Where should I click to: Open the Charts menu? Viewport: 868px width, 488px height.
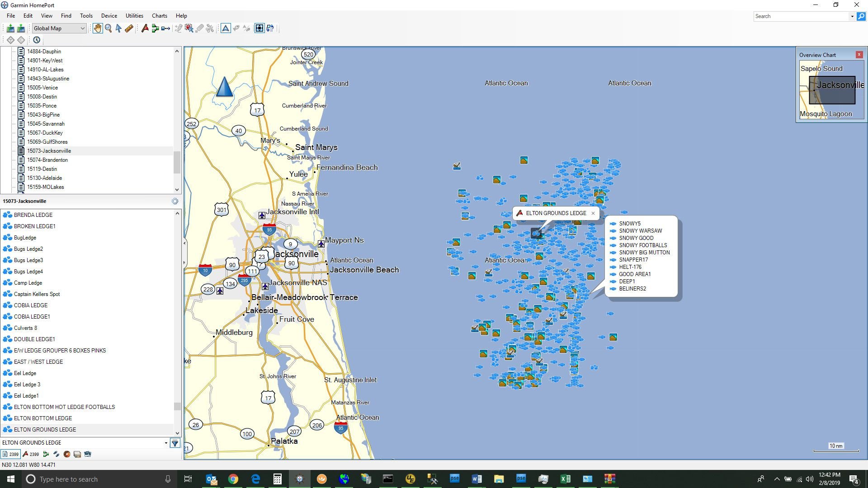click(160, 16)
